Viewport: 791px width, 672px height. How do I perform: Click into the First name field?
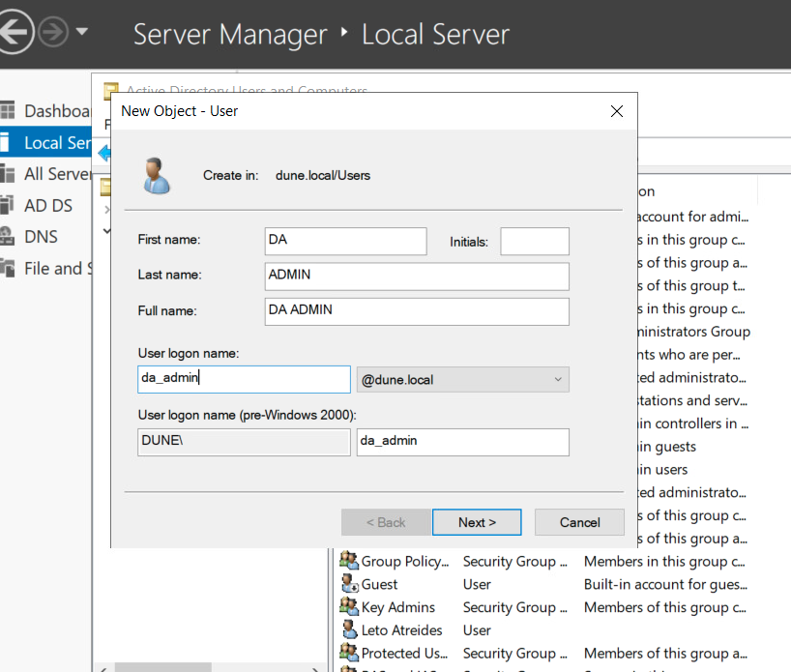pos(345,241)
